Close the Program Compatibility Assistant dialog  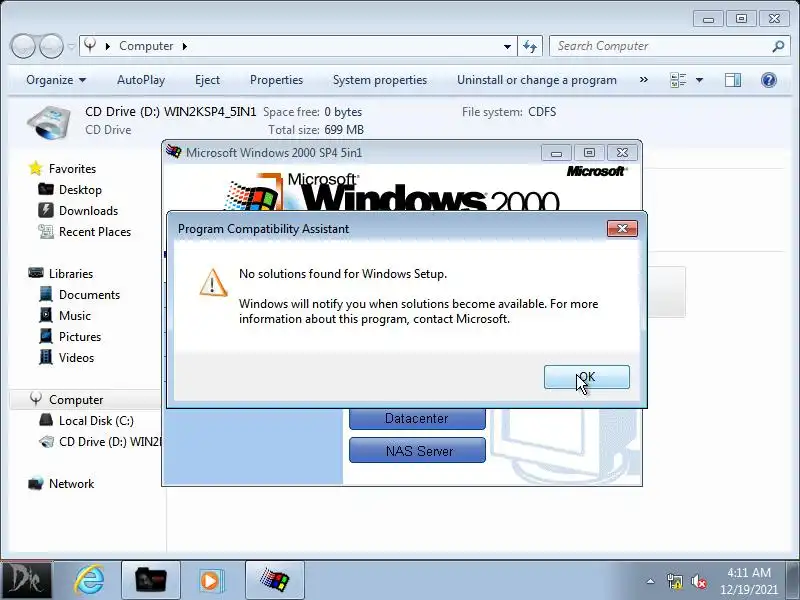click(622, 229)
